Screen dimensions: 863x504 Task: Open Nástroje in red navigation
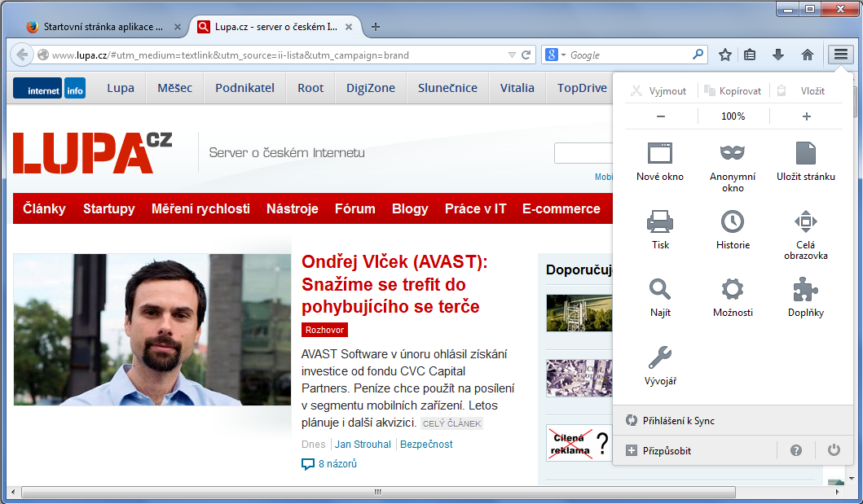click(293, 209)
